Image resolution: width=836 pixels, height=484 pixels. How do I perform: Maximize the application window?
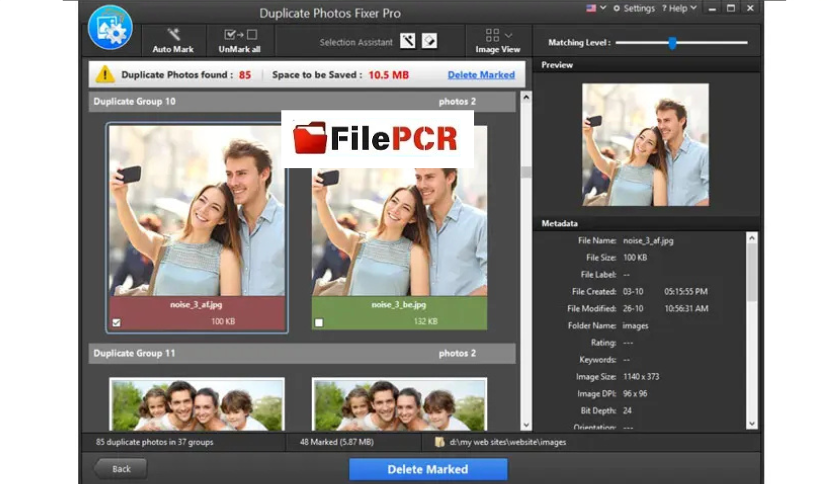(731, 8)
